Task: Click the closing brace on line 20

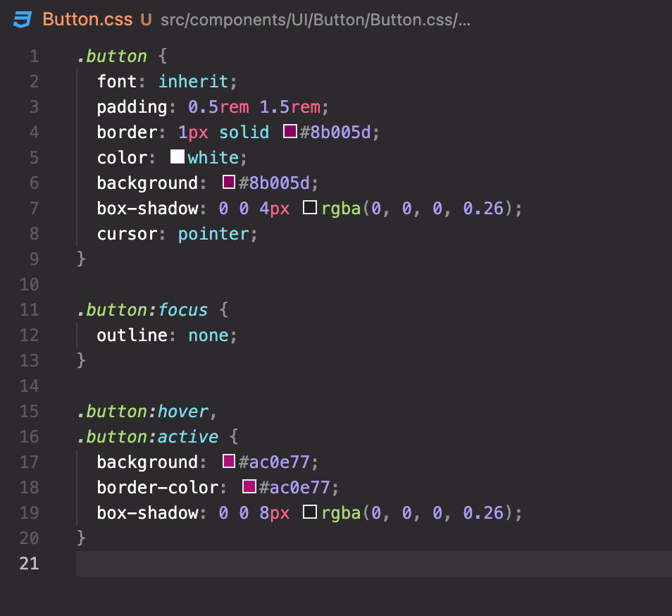Action: click(x=81, y=538)
